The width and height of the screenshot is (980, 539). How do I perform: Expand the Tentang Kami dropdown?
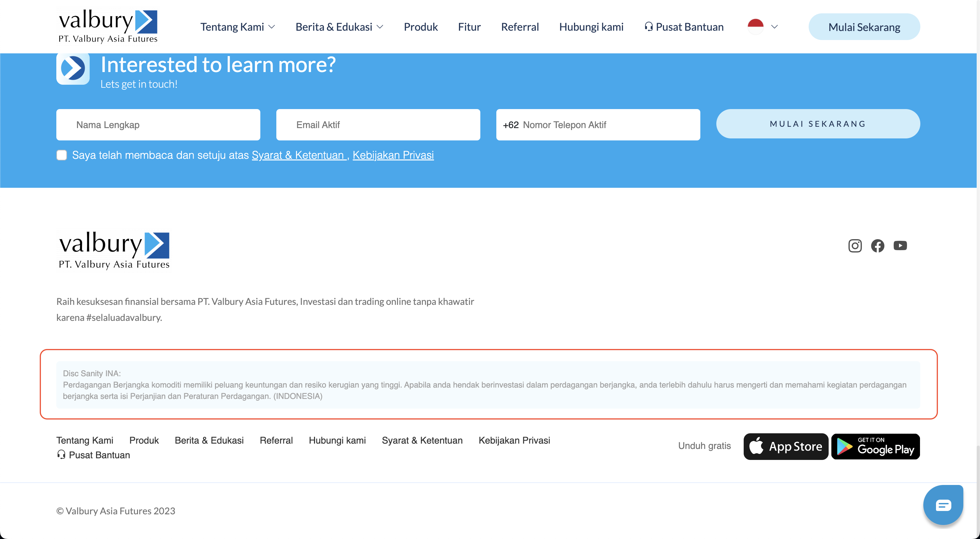(x=237, y=27)
